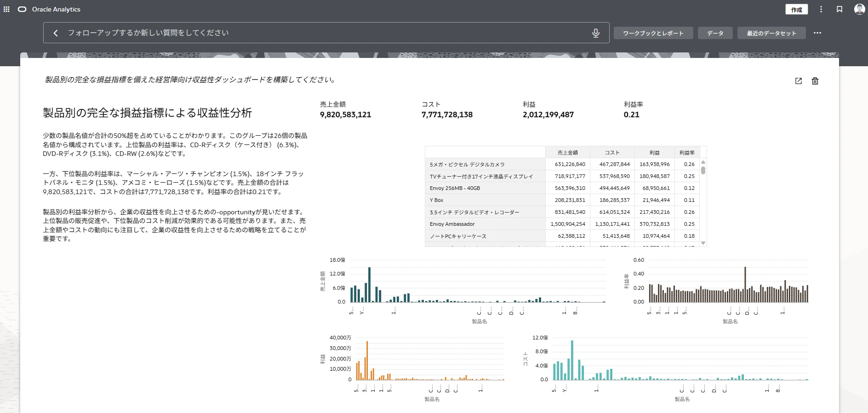This screenshot has width=868, height=413.
Task: Click the 40,000万 axis tick label
Action: pyautogui.click(x=340, y=338)
